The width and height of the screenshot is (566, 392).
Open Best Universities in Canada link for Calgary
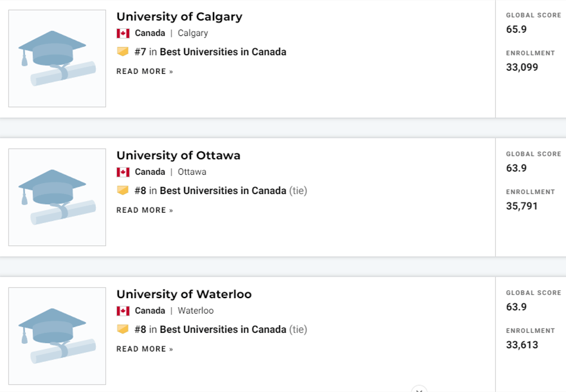point(223,52)
